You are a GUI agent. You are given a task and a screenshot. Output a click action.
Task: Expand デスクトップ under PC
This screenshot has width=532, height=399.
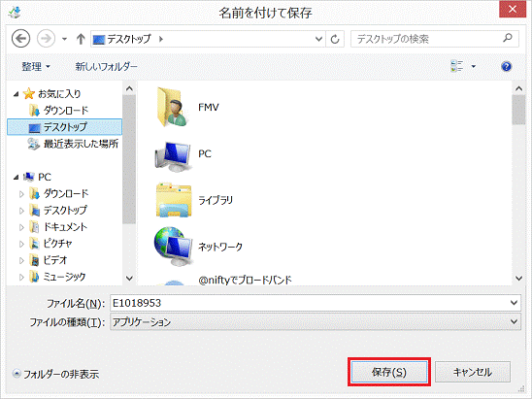point(21,211)
